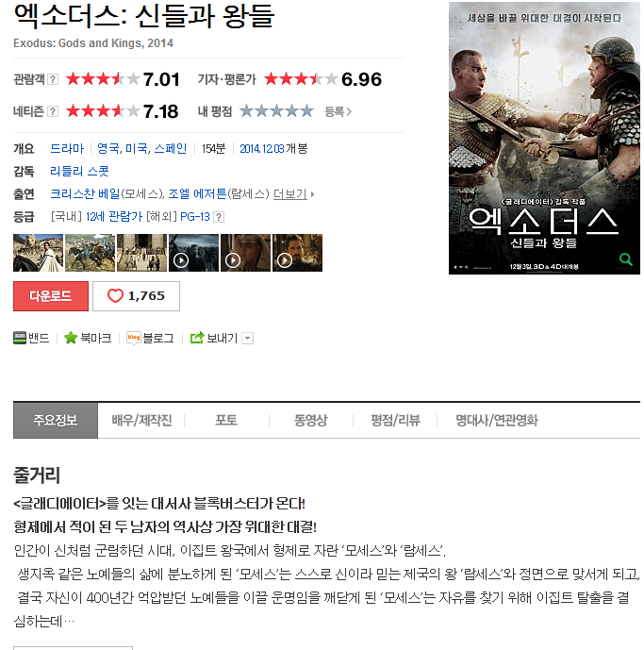Share to 밴드 via the band icon
This screenshot has width=644, height=650.
click(20, 338)
